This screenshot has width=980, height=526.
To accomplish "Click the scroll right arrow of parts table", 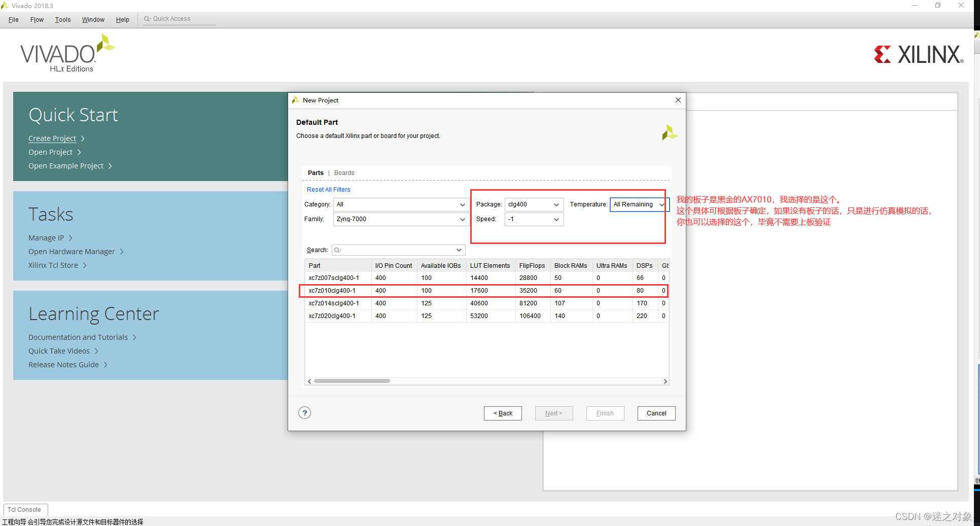I will 666,381.
